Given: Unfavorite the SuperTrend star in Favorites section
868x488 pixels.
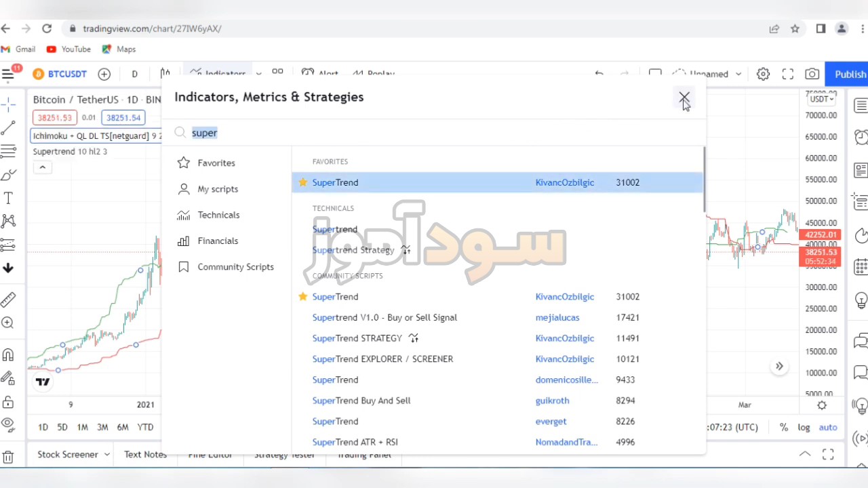Looking at the screenshot, I should pos(302,182).
